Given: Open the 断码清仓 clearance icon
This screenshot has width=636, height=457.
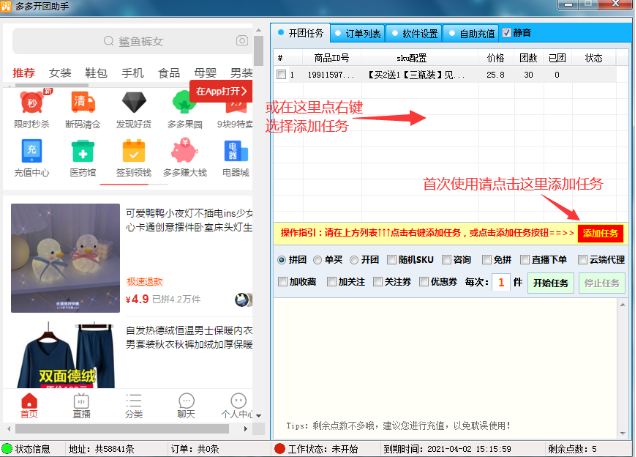Looking at the screenshot, I should tap(83, 103).
